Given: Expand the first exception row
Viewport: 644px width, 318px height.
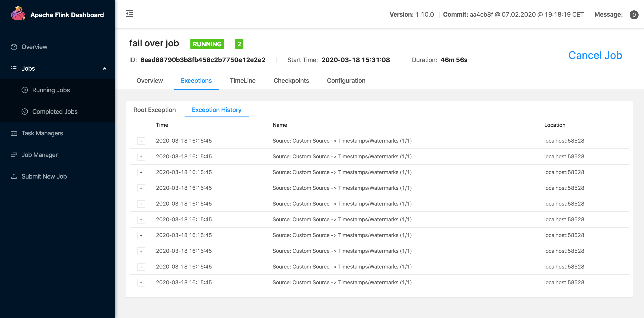Looking at the screenshot, I should [x=141, y=141].
